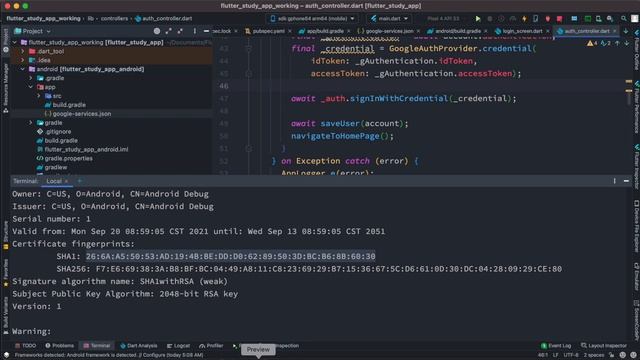The image size is (640, 360).
Task: Collapse the android module folder
Action: point(23,69)
